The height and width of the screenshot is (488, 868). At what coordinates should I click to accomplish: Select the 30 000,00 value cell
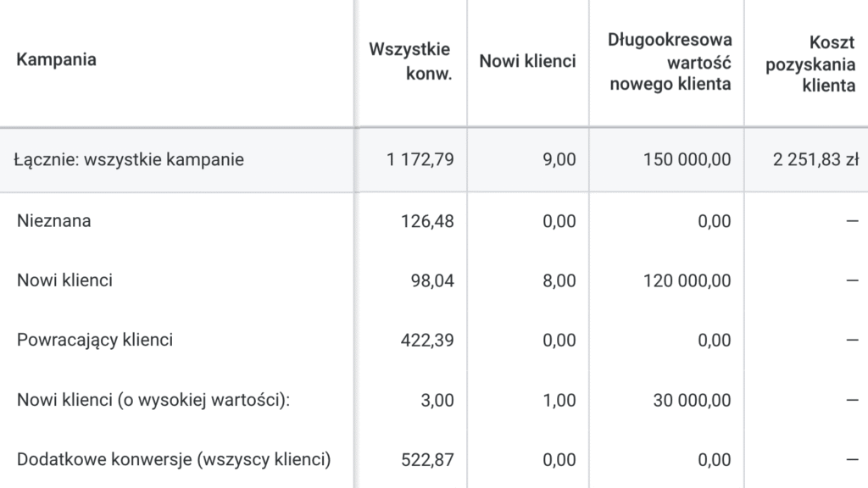point(692,400)
